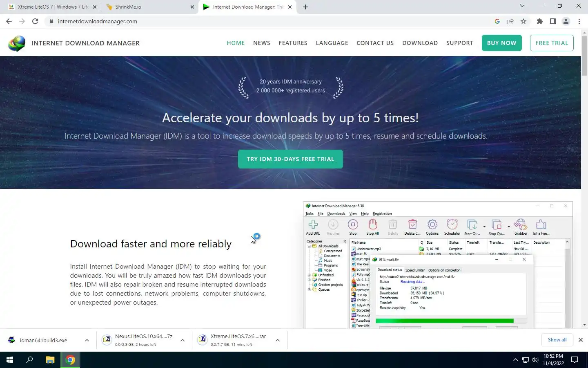Open the NEWS nav item
This screenshot has height=368, width=588.
click(x=262, y=43)
